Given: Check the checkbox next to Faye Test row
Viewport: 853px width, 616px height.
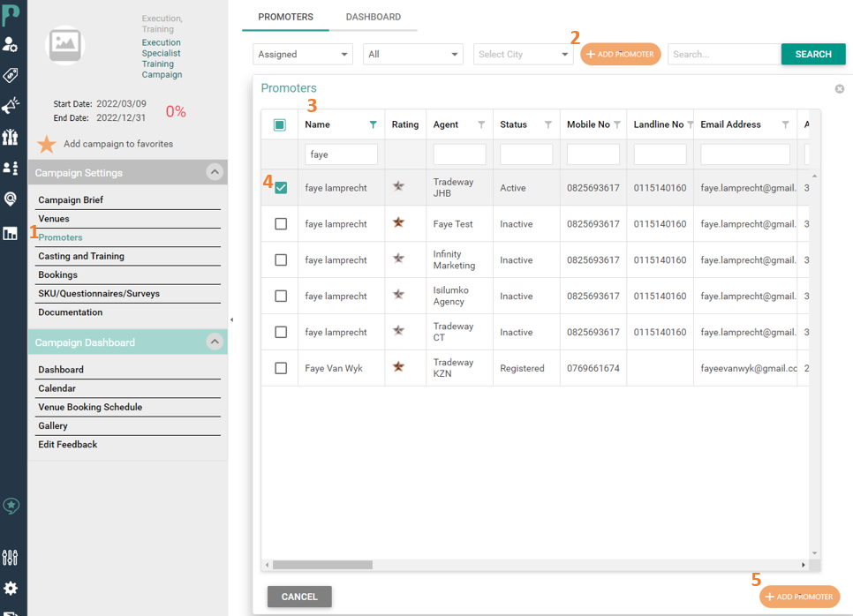Looking at the screenshot, I should [x=279, y=223].
